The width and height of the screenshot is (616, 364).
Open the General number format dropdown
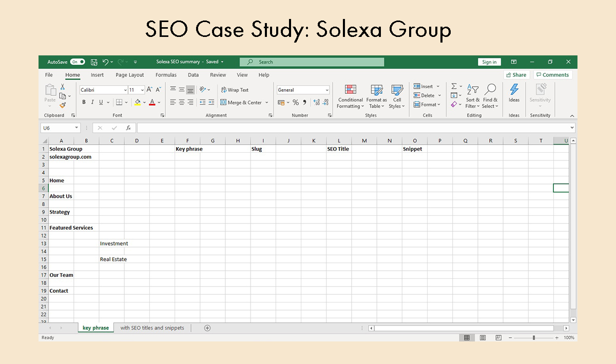point(326,90)
